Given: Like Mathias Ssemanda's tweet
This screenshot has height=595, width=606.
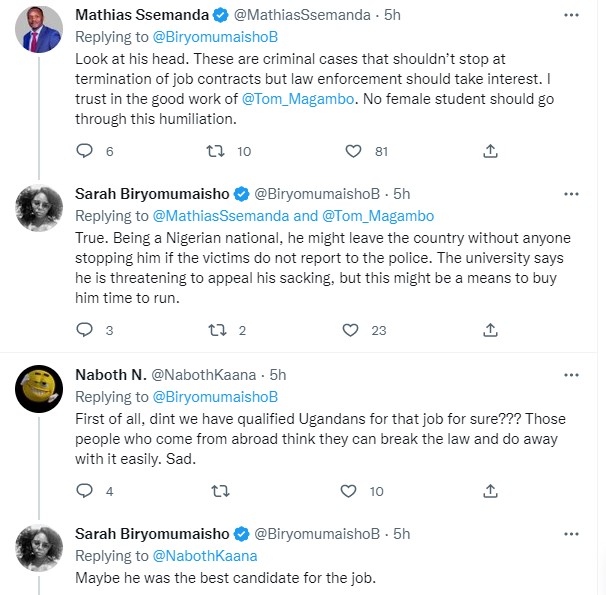Looking at the screenshot, I should (x=352, y=151).
